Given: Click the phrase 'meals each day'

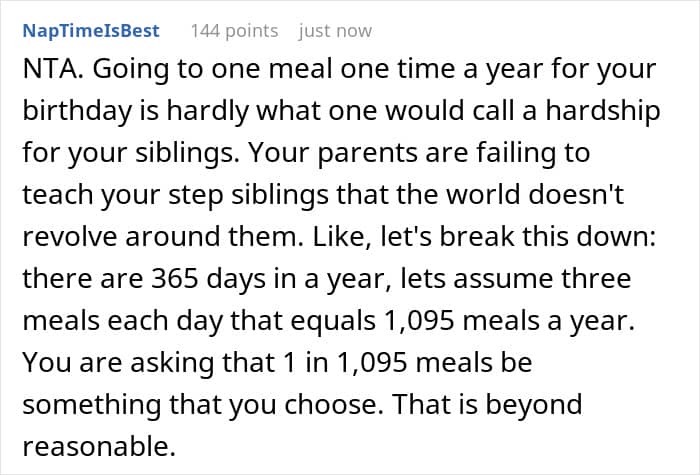Looking at the screenshot, I should 122,321.
